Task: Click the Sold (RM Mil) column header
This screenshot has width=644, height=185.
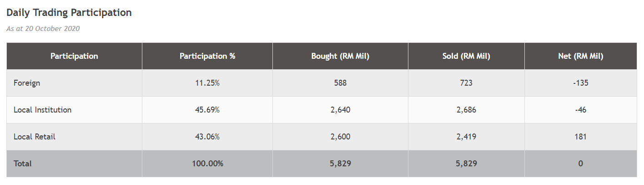Action: click(466, 56)
